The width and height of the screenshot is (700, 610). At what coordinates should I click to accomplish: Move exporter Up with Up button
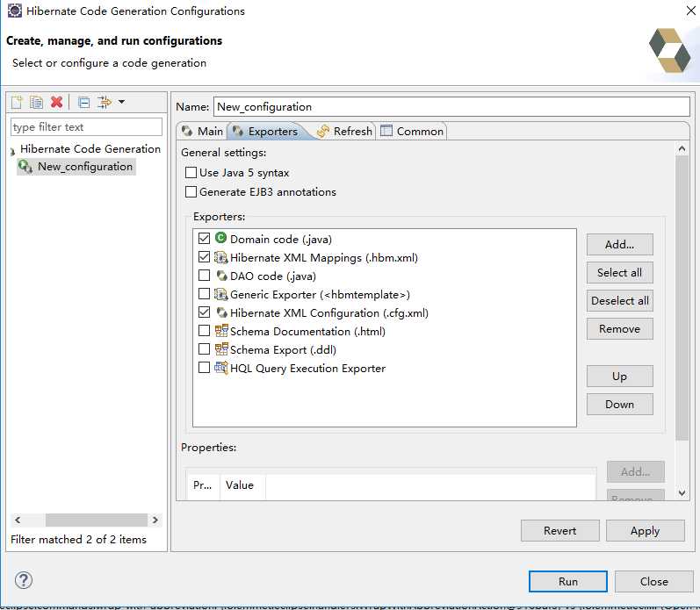coord(619,377)
